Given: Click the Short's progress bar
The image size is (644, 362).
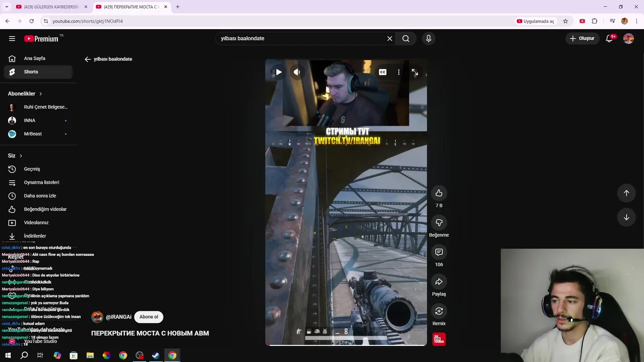Looking at the screenshot, I should click(346, 345).
